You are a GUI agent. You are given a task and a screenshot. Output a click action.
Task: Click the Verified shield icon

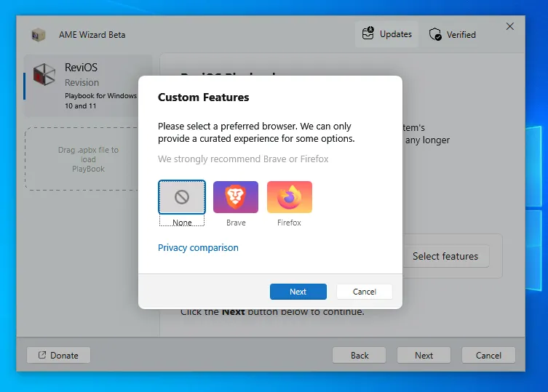click(x=435, y=34)
